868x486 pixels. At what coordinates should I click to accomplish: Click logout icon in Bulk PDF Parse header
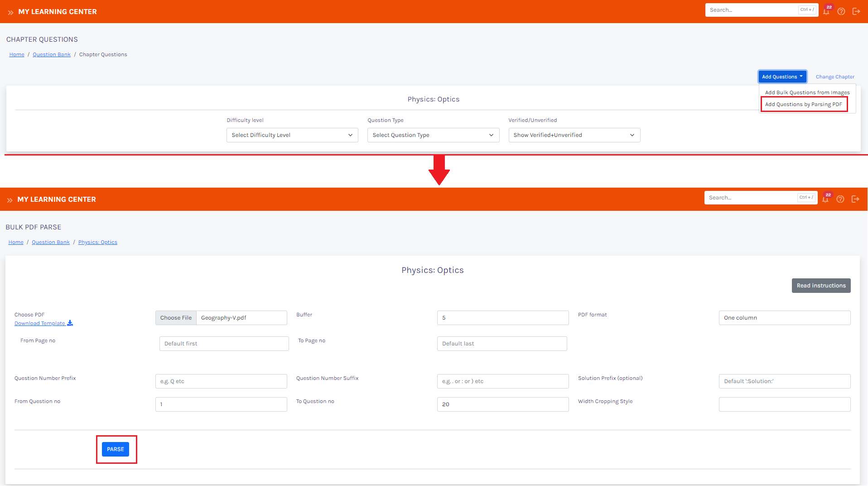(855, 199)
